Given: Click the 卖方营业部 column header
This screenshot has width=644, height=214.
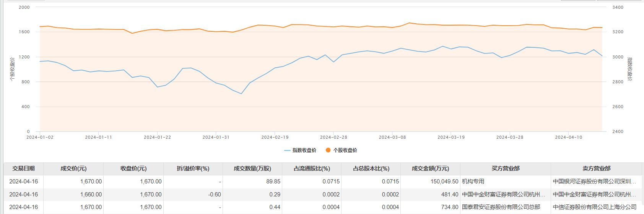Looking at the screenshot, I should pyautogui.click(x=596, y=169).
